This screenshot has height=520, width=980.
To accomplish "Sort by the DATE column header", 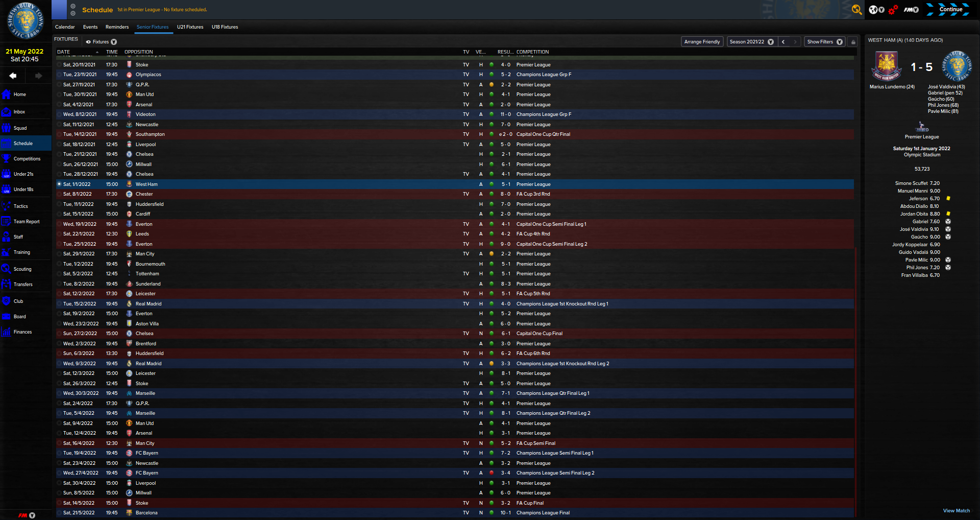I will pos(64,52).
